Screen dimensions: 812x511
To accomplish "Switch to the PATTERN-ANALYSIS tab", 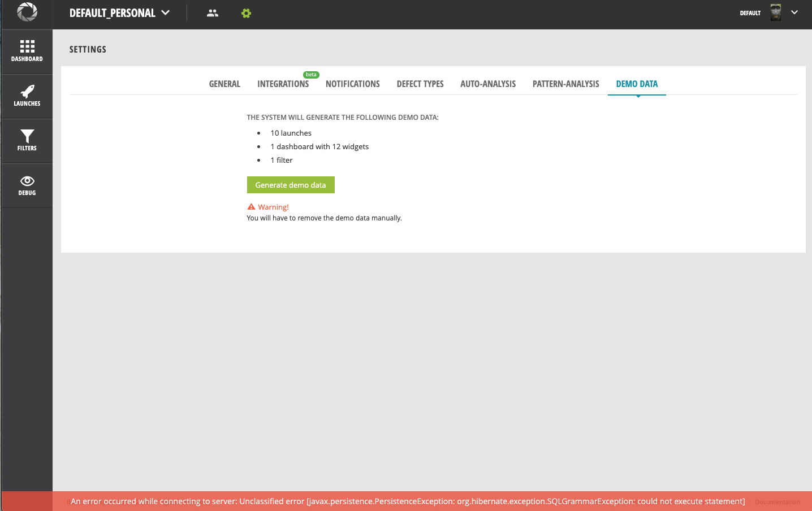I will click(565, 84).
